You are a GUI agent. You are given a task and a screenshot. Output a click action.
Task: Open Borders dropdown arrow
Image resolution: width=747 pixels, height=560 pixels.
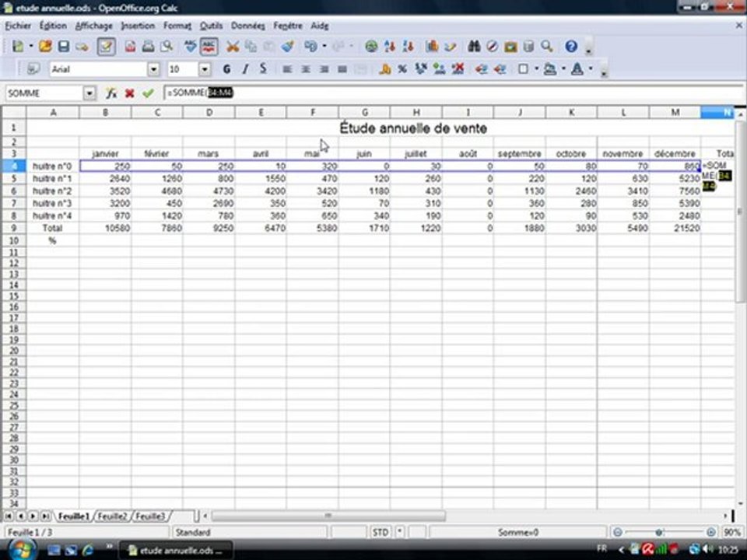[x=536, y=69]
